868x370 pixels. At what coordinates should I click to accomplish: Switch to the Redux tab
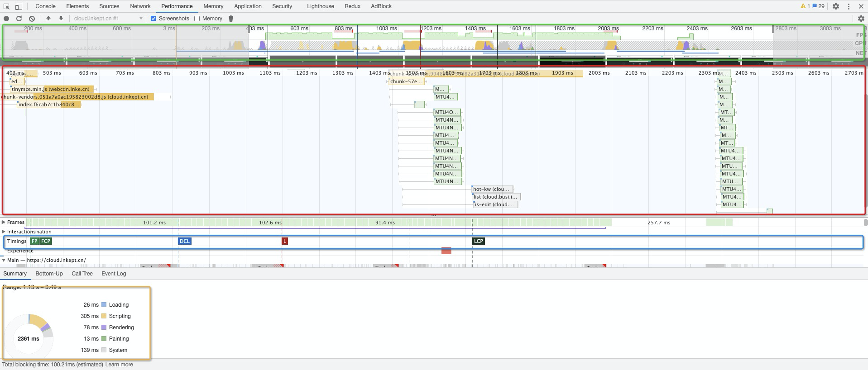coord(352,6)
